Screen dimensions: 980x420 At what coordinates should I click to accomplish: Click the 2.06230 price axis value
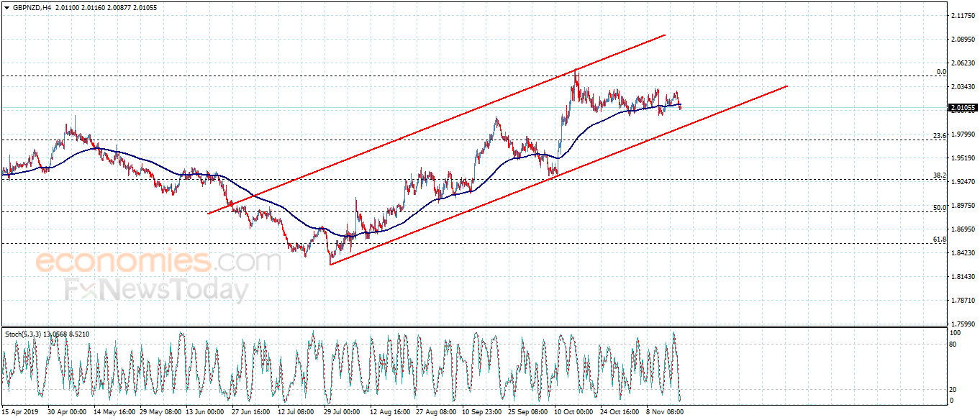click(963, 63)
